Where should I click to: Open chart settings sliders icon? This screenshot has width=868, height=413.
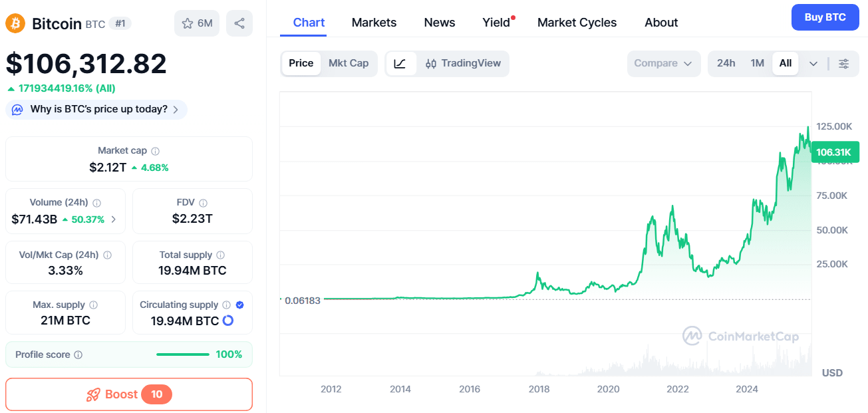[x=843, y=64]
